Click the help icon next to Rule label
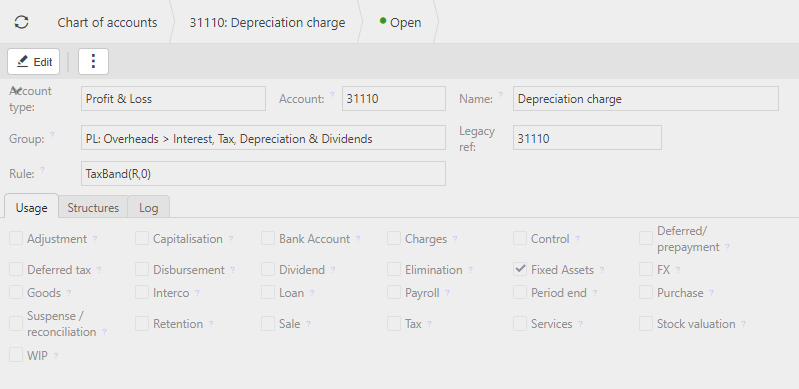Screen dimensions: 799x389 point(42,170)
